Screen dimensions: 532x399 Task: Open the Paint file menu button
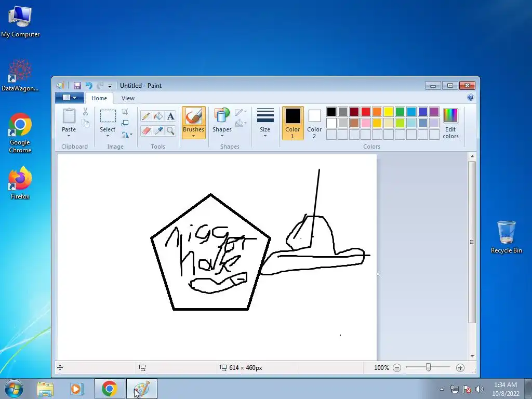(70, 98)
